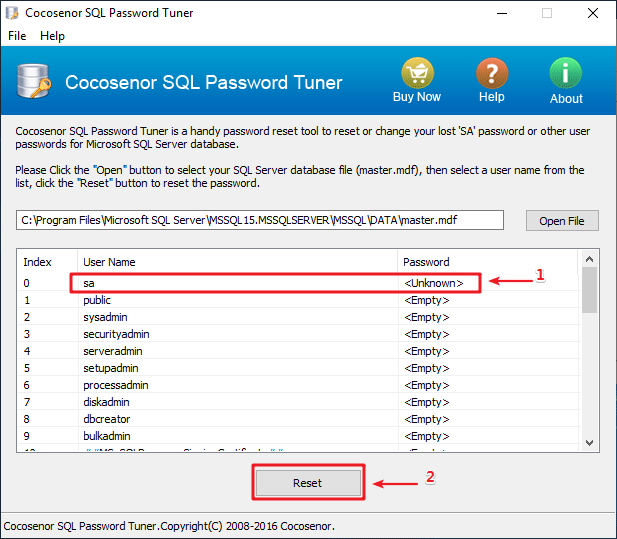The width and height of the screenshot is (617, 539).
Task: Close the Cocosenor SQL Password Tuner window
Action: [x=593, y=13]
